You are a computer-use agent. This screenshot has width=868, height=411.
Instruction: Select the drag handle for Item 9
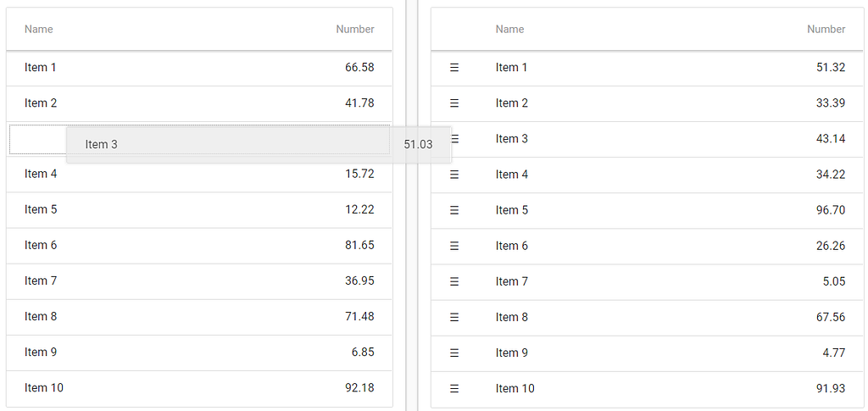pos(454,353)
